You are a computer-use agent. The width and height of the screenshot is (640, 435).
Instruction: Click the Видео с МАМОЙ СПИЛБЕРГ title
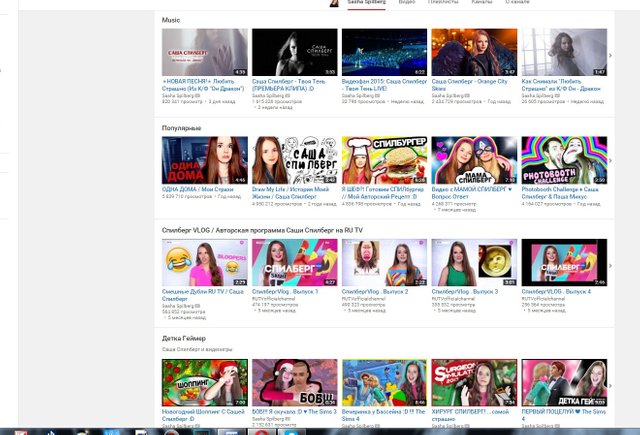[471, 193]
